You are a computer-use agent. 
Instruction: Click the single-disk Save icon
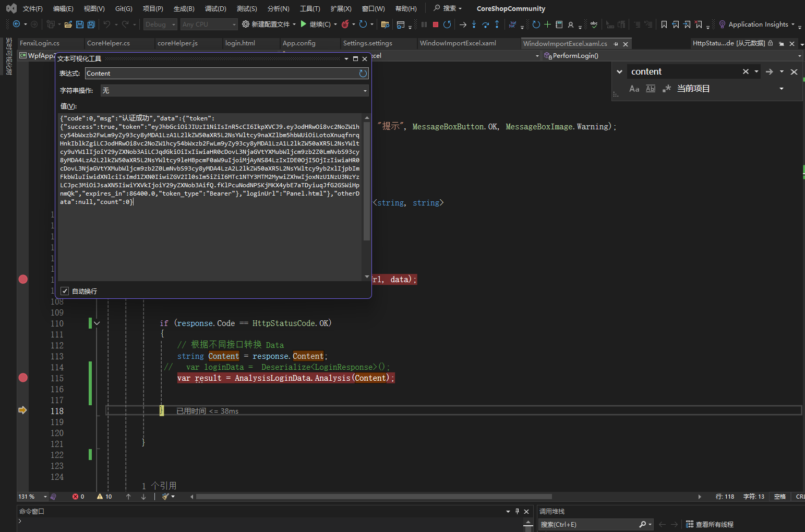(x=80, y=25)
